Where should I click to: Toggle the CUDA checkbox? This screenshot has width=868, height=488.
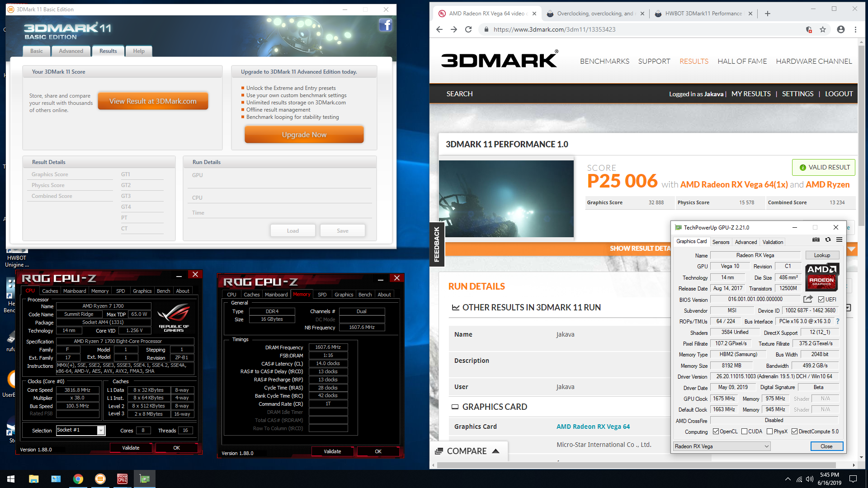pyautogui.click(x=744, y=432)
